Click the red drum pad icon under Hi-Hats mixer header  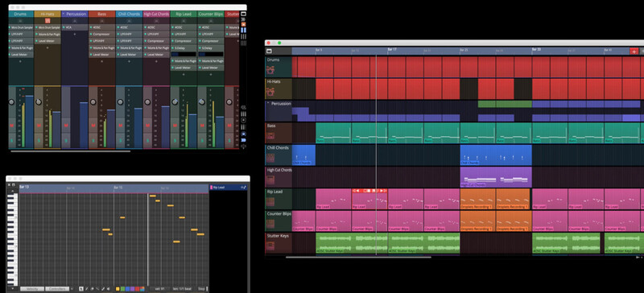coord(47,21)
